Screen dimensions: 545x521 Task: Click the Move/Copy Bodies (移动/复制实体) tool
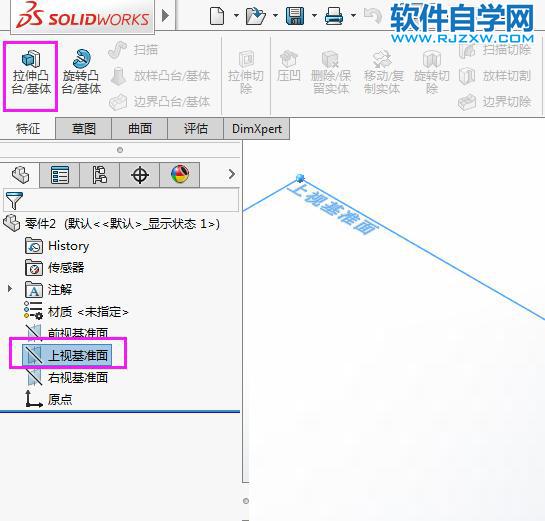383,73
